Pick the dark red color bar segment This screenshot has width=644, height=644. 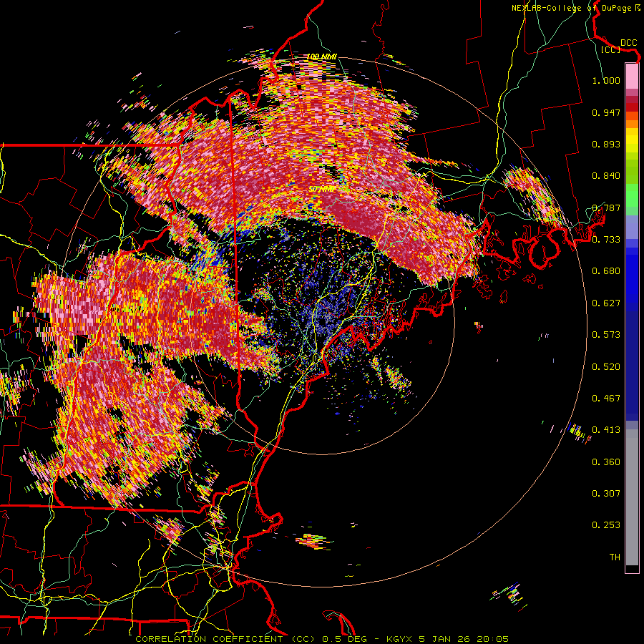pyautogui.click(x=632, y=107)
